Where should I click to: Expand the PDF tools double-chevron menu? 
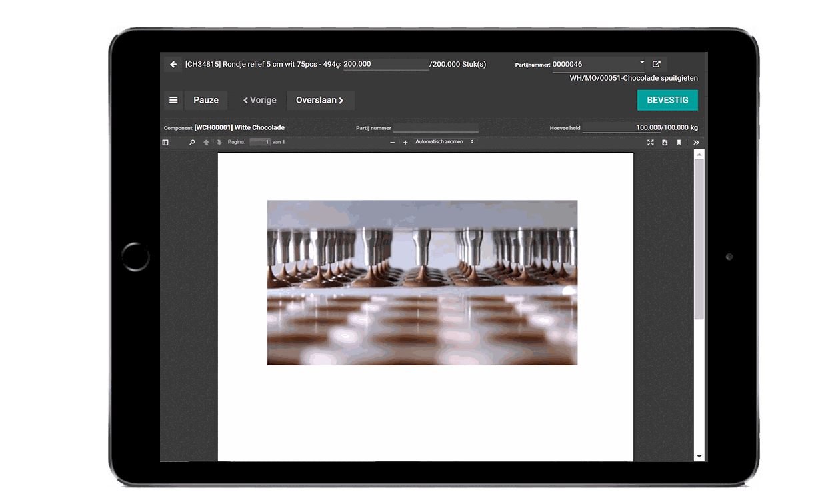pos(696,142)
